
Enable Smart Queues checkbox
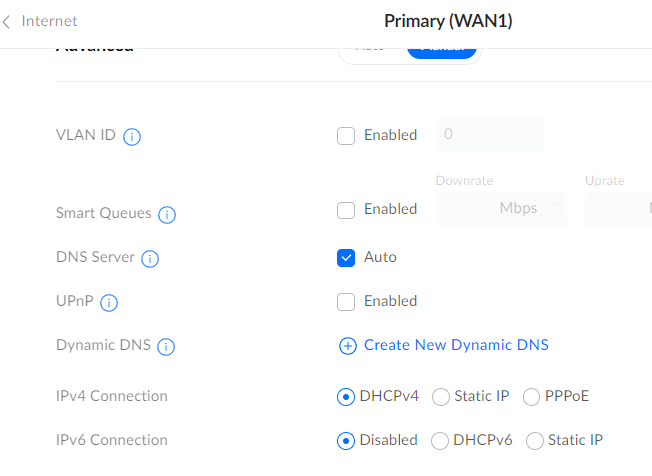coord(346,210)
